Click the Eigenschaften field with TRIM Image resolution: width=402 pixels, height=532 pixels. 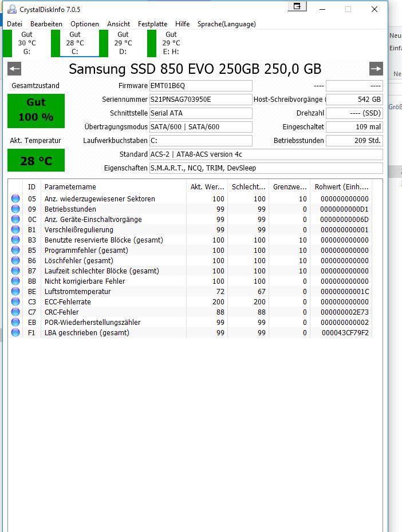[x=266, y=168]
